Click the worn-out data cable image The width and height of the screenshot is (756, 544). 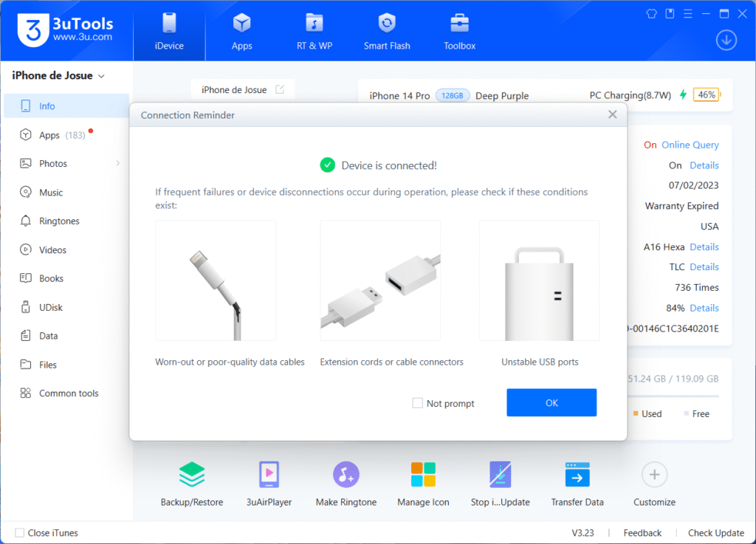(216, 280)
